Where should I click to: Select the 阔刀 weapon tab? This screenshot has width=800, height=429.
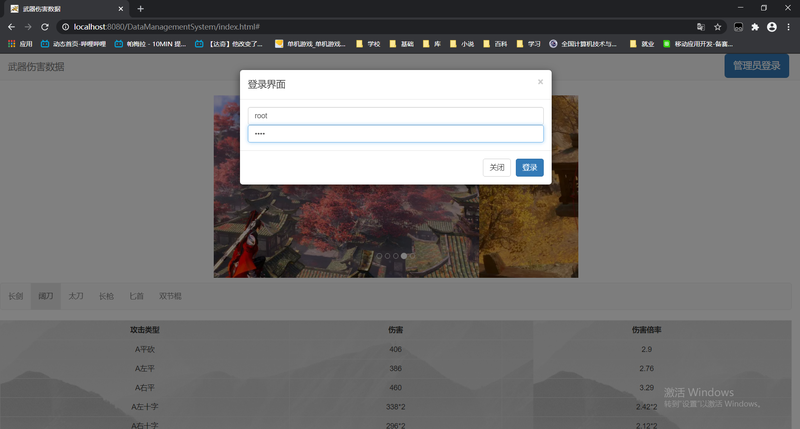pyautogui.click(x=45, y=296)
